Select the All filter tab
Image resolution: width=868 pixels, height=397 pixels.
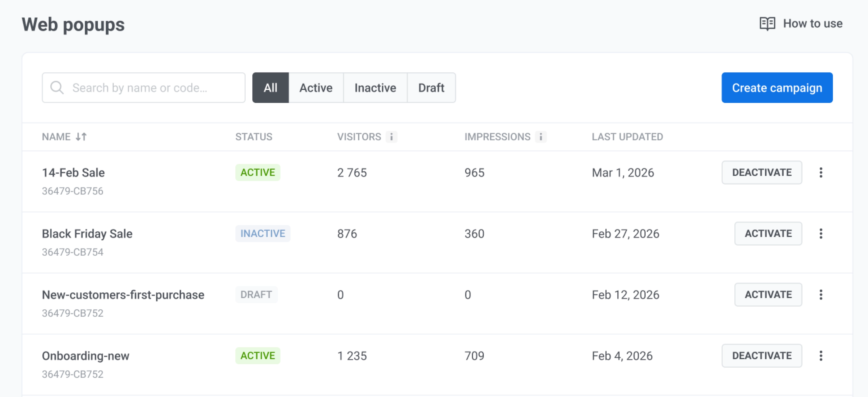(270, 88)
